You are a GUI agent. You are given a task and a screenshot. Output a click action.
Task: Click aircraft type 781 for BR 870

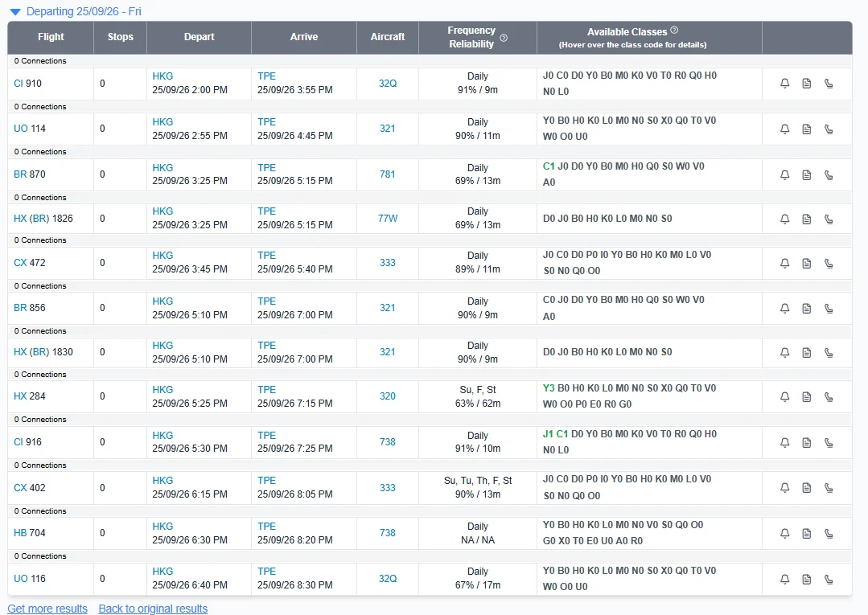click(388, 174)
